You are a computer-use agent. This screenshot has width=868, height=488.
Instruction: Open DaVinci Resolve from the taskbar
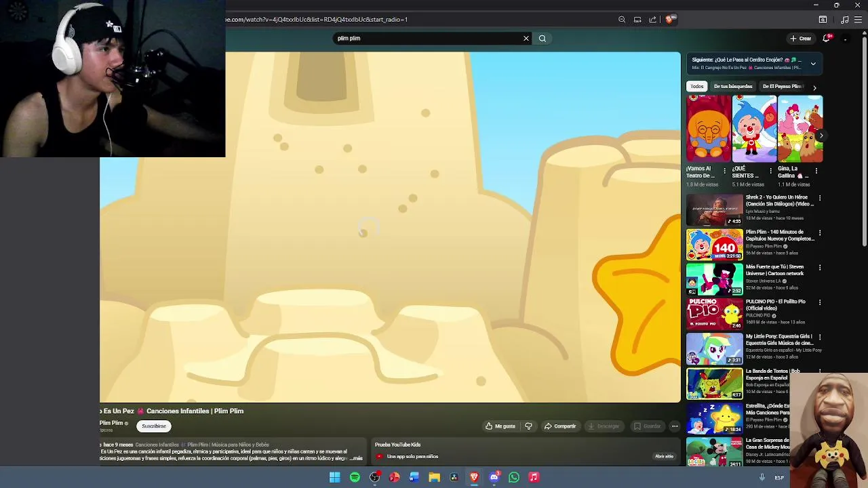[x=454, y=477]
